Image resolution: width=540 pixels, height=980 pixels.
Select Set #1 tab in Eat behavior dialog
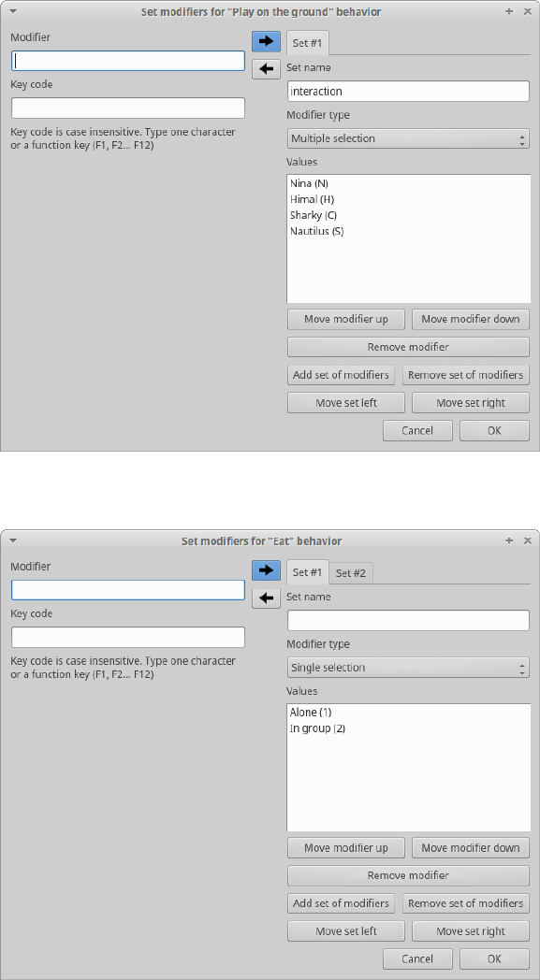[x=307, y=572]
